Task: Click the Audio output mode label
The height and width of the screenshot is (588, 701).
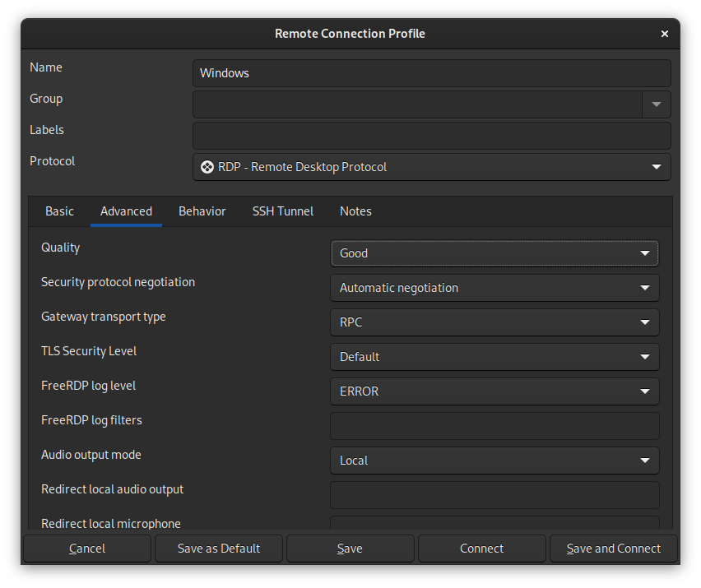Action: point(91,455)
